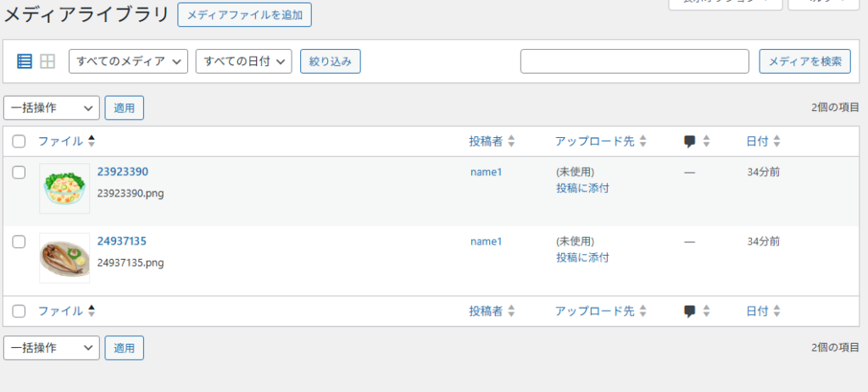Open the fish image thumbnail
Image resolution: width=868 pixels, height=392 pixels.
[x=64, y=258]
